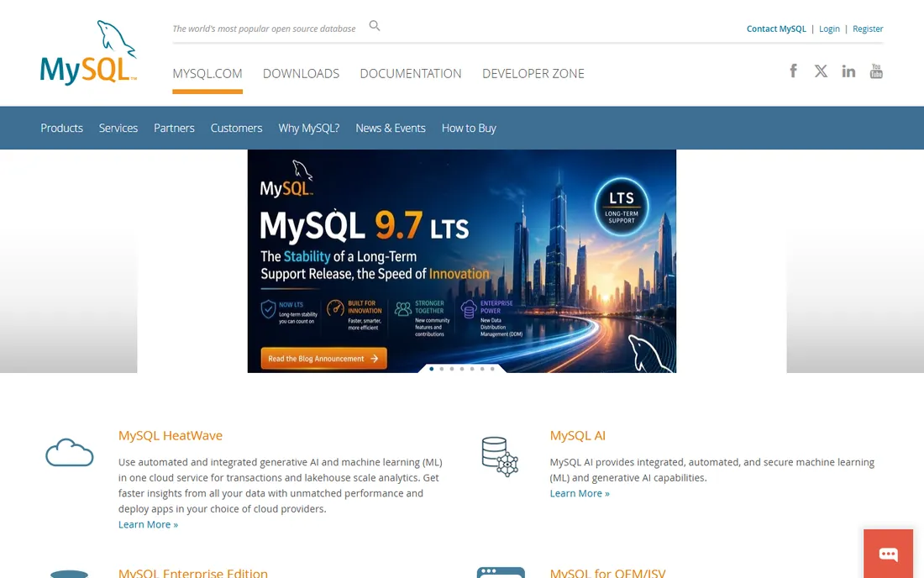Switch to the DOCUMENTATION tab
The image size is (924, 578).
click(x=411, y=74)
